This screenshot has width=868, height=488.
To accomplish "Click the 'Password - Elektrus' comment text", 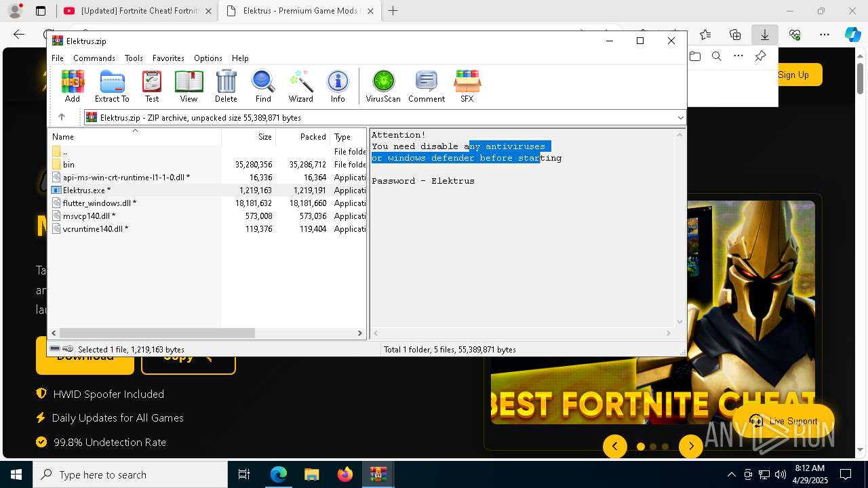I will point(423,181).
